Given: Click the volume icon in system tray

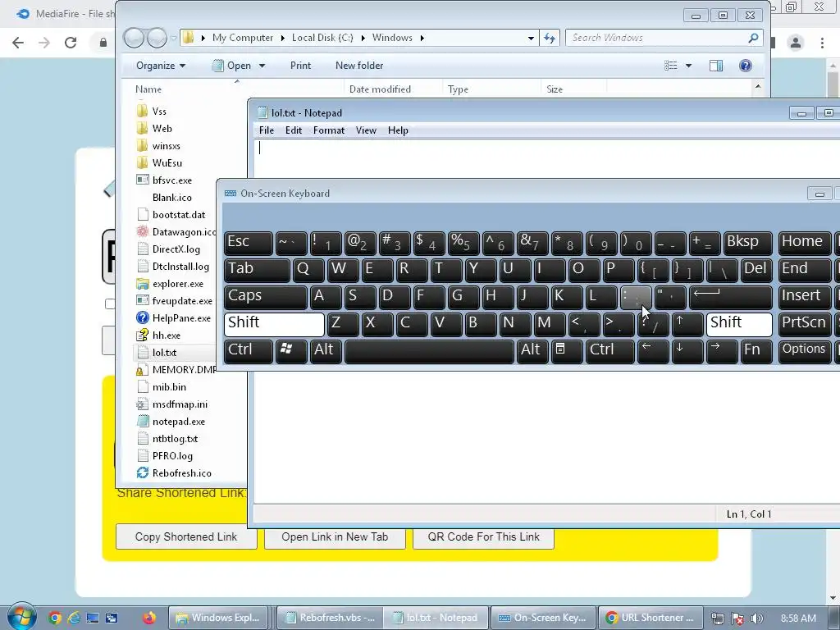Looking at the screenshot, I should pyautogui.click(x=757, y=619).
